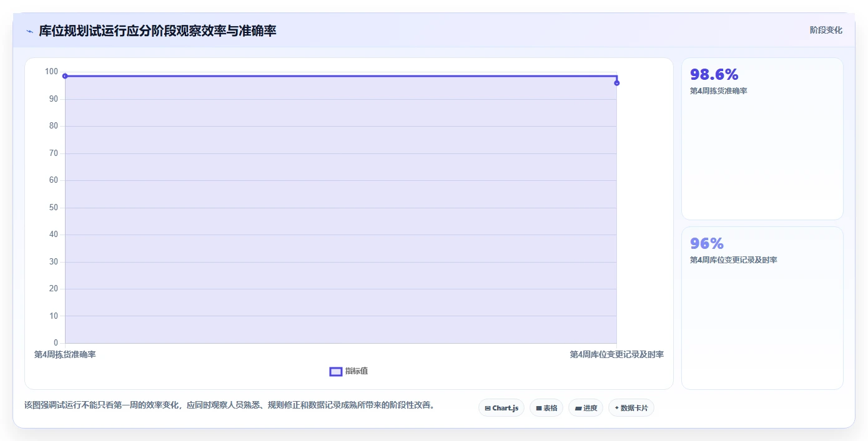This screenshot has height=441, width=868.
Task: Select the 表格 tag
Action: tap(546, 408)
